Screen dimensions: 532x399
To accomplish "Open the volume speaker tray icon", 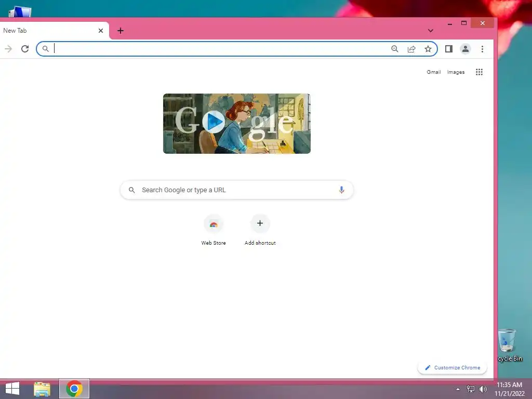I will [483, 389].
